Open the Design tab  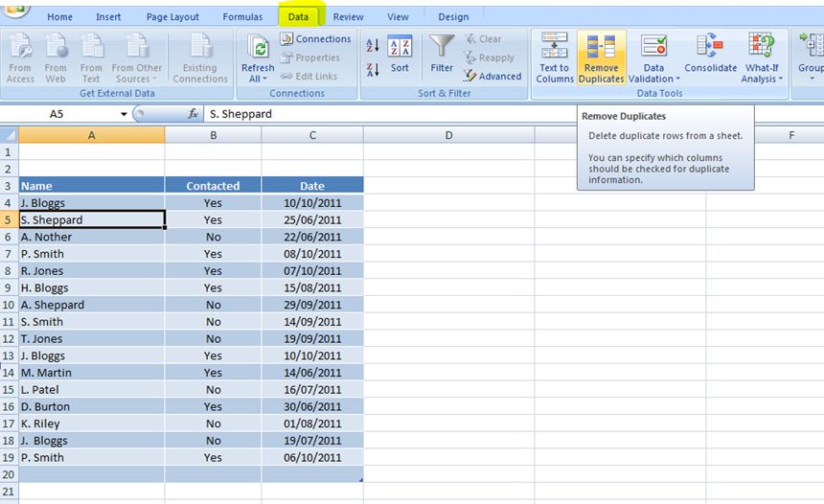point(453,17)
